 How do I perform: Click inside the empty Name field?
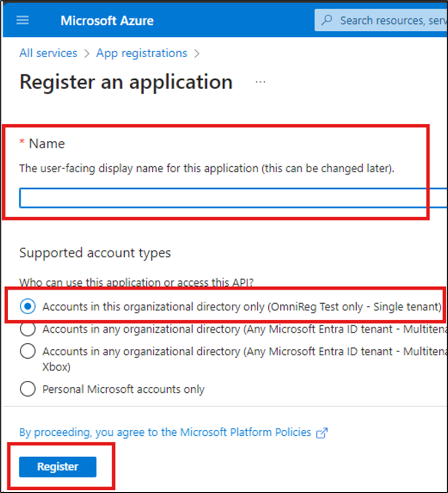click(x=220, y=198)
